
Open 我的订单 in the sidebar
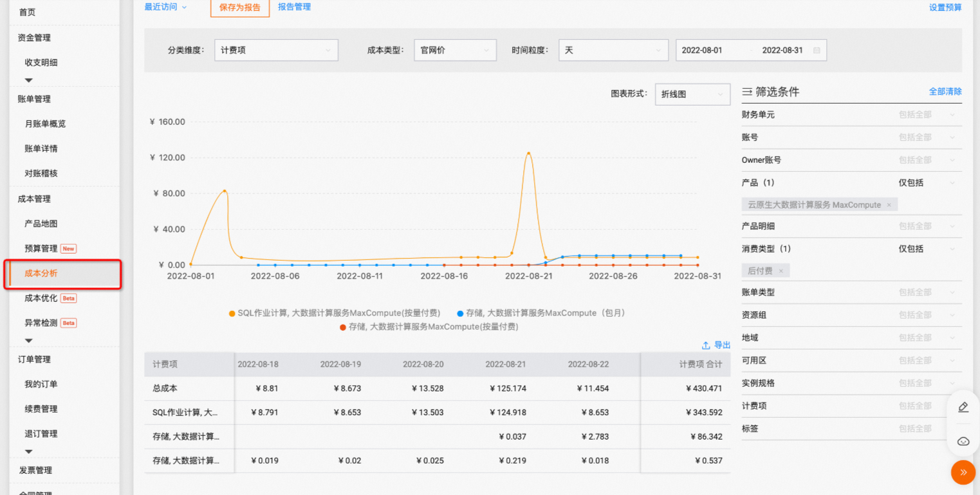pos(41,384)
